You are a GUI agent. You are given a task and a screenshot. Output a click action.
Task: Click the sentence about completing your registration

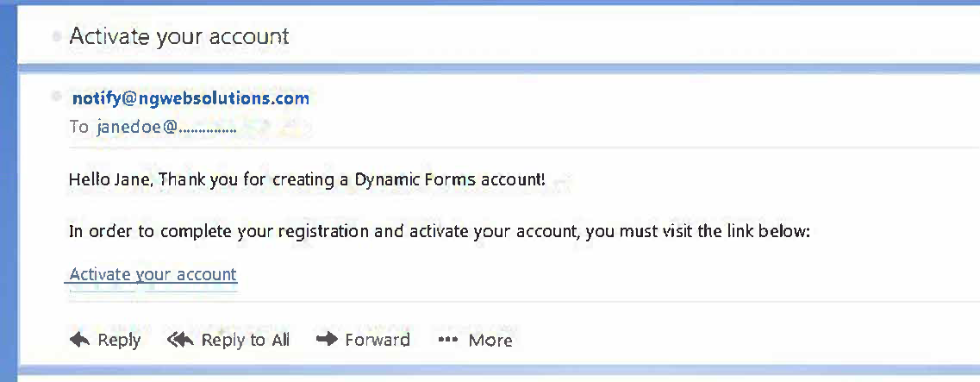pos(440,232)
